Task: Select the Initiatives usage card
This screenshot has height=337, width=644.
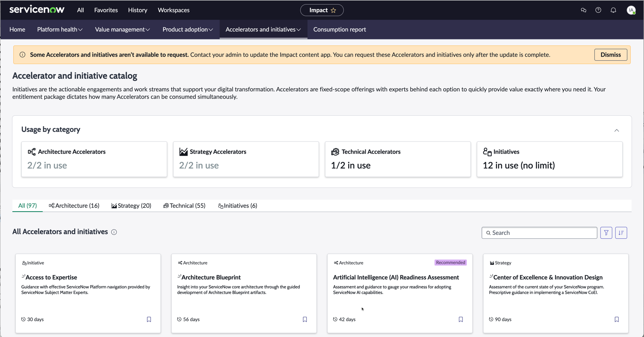Action: [549, 159]
